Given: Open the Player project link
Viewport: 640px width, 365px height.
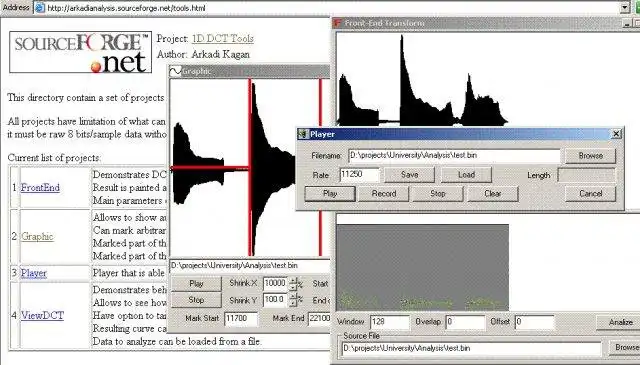Looking at the screenshot, I should 33,273.
